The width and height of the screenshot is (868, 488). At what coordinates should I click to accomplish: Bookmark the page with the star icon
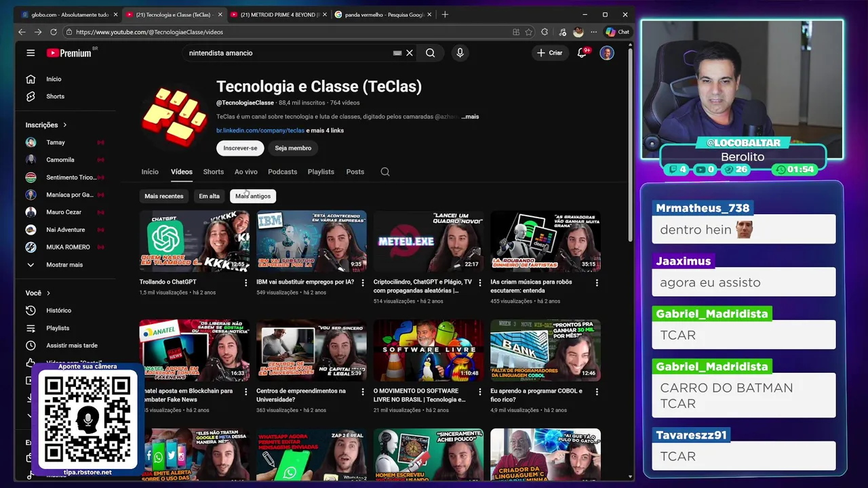(x=528, y=32)
